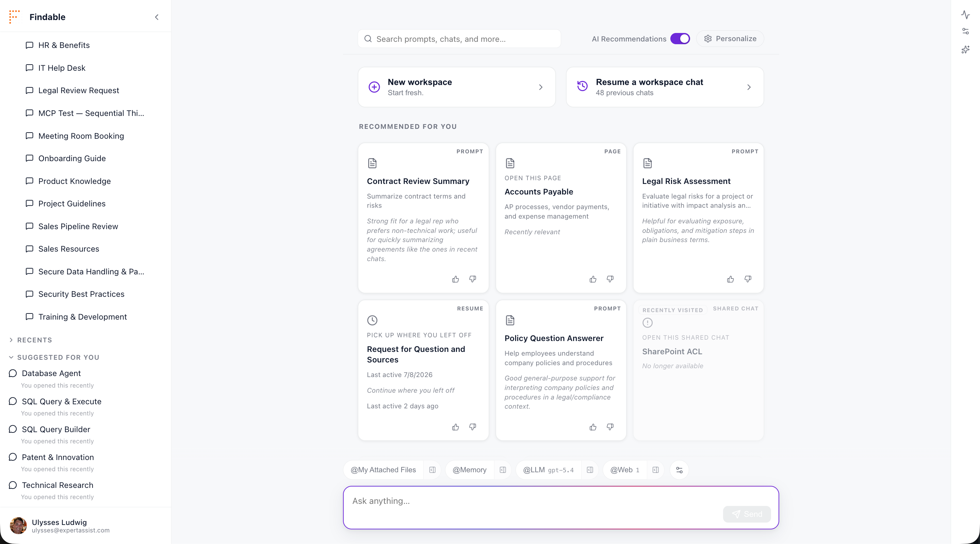Open the sliders settings icon at top right

(965, 31)
